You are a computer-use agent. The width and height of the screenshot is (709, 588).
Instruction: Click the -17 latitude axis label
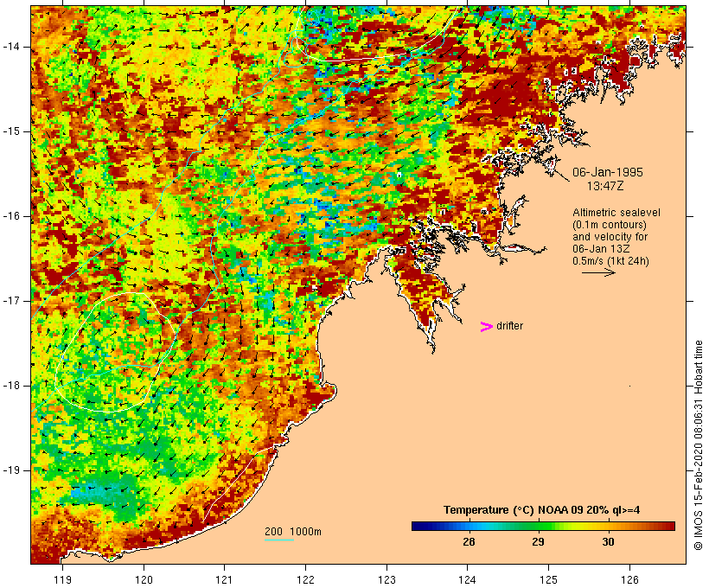click(11, 301)
